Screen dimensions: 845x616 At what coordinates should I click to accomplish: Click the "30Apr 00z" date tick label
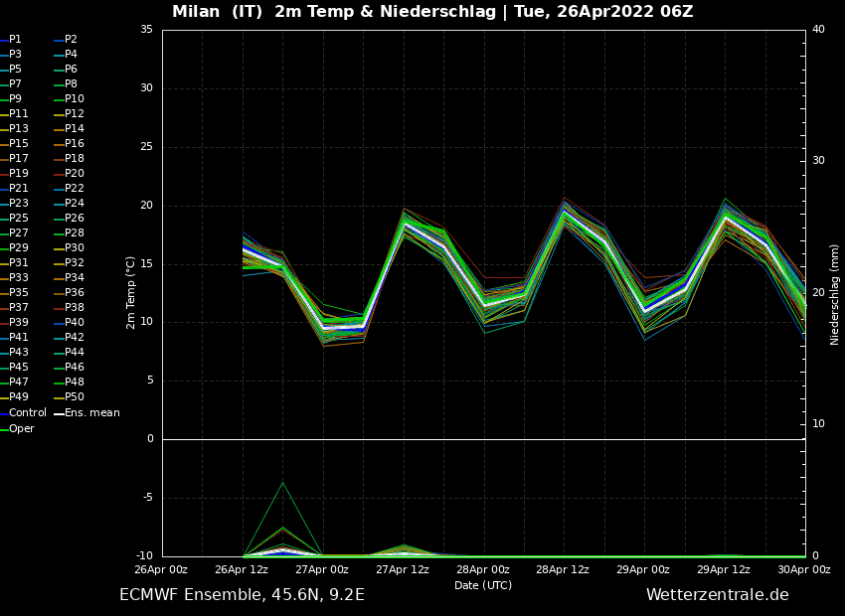[x=804, y=569]
